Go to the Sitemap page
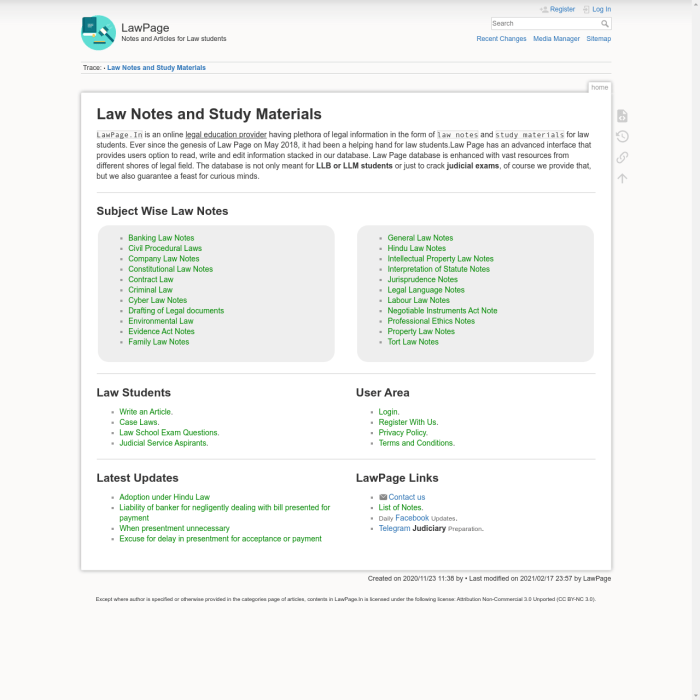This screenshot has width=700, height=700. click(x=598, y=39)
